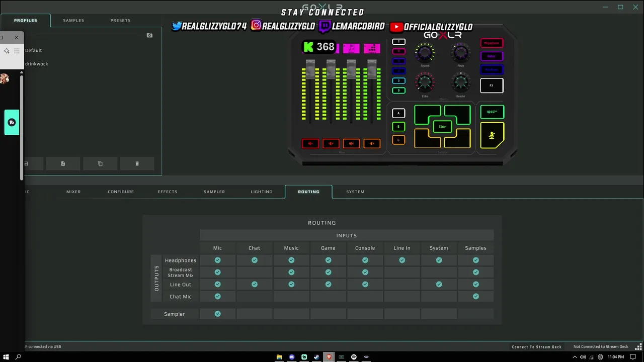This screenshot has height=362, width=644.
Task: Open the Lighting tab
Action: click(x=262, y=192)
